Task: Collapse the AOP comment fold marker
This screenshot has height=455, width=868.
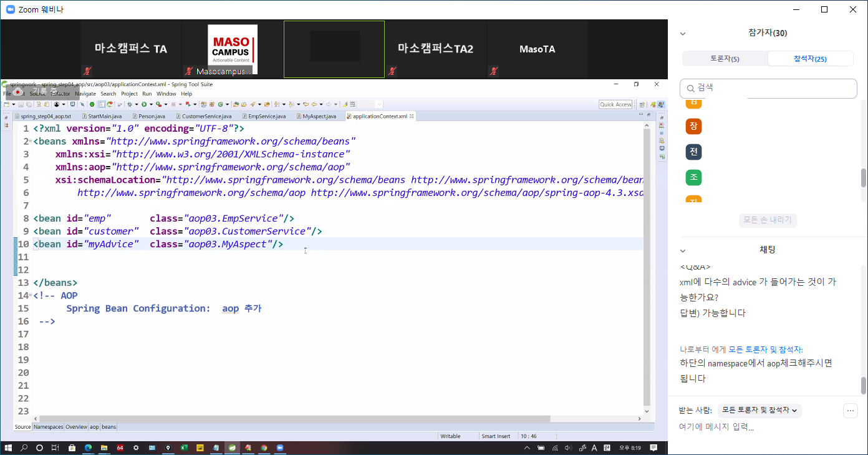Action: tap(29, 296)
